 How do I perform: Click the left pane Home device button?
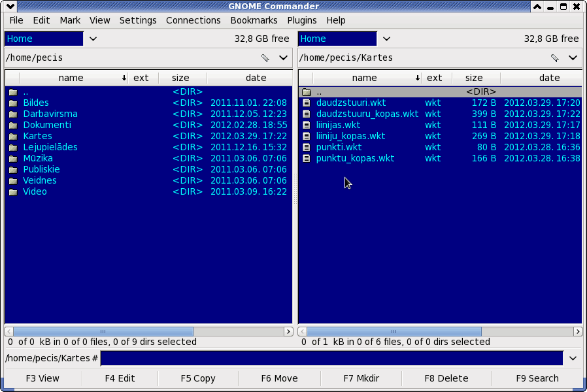44,39
